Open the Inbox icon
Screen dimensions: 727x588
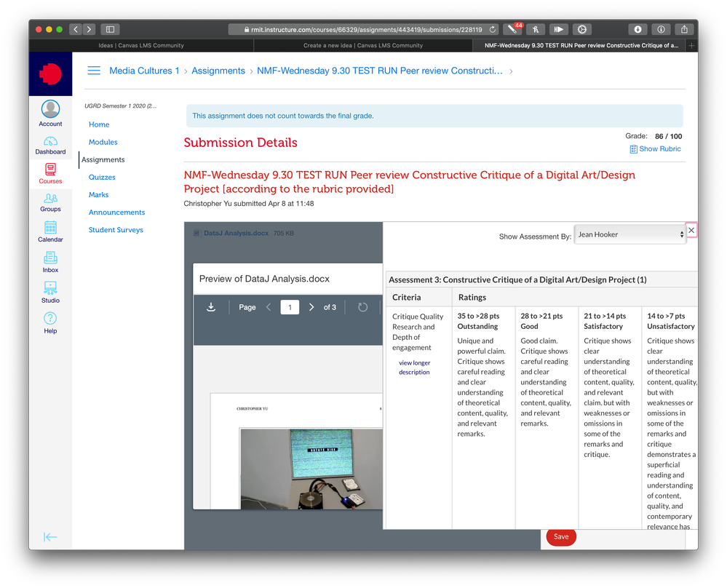(x=50, y=262)
